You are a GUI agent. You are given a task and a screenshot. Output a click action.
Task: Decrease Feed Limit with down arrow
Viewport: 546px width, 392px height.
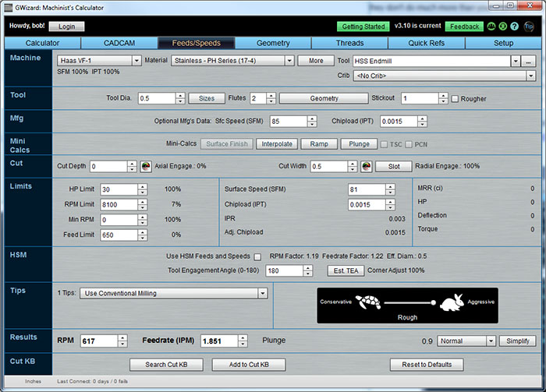coord(142,238)
